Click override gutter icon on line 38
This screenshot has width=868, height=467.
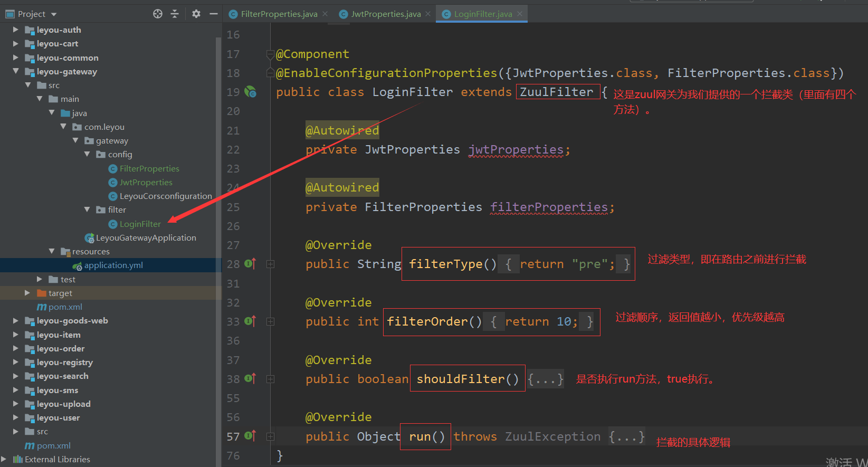pyautogui.click(x=251, y=378)
